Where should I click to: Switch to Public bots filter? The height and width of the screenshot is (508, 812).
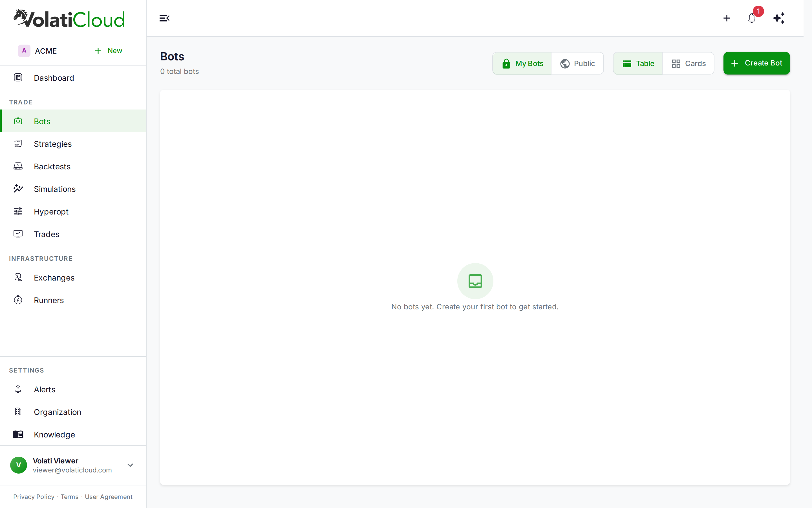pos(577,63)
